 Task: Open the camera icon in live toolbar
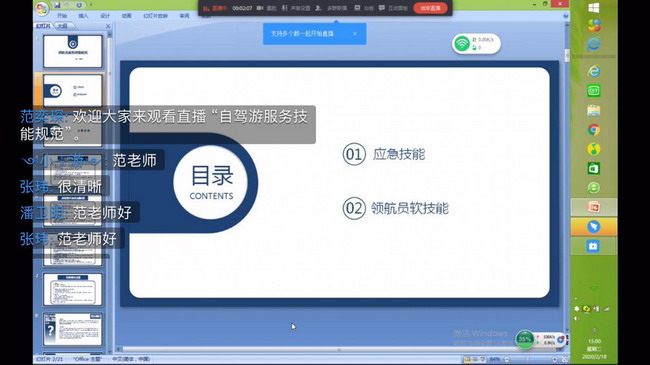tap(260, 8)
